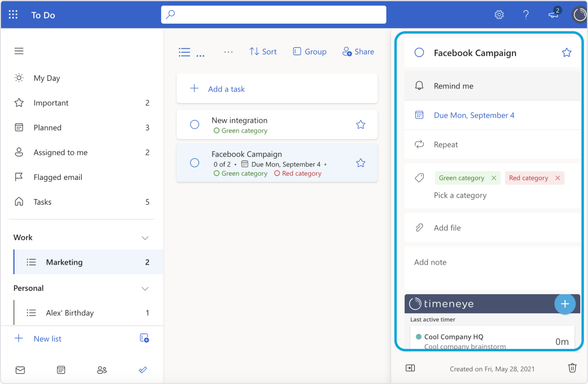Complete the New integration task

tap(195, 124)
